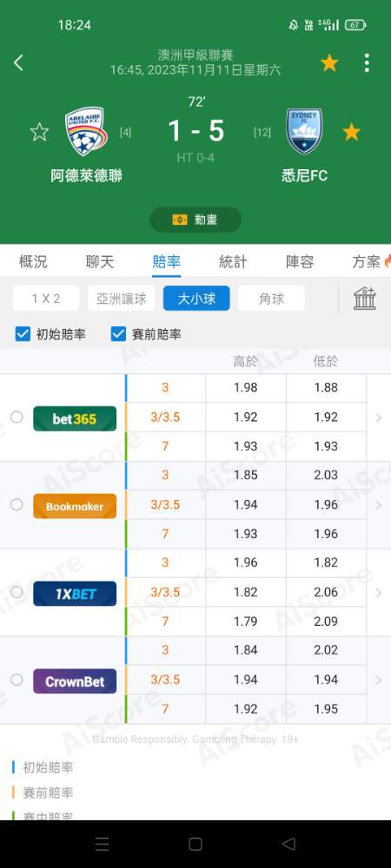Expand CrownBet odds details chevron

[x=379, y=680]
